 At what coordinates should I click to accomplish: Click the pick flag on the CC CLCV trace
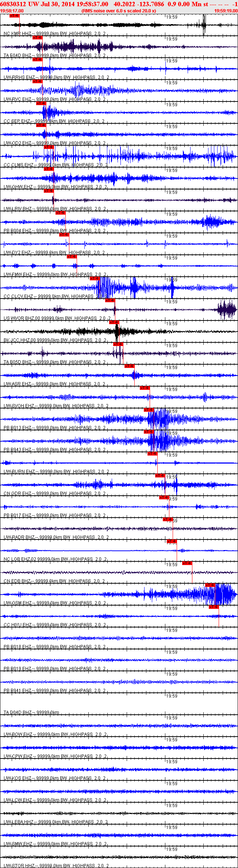(95, 279)
